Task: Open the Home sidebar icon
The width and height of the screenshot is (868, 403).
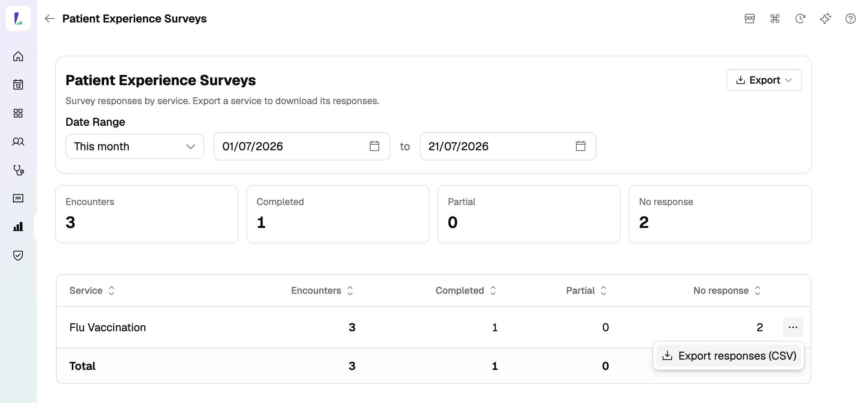Action: point(18,56)
